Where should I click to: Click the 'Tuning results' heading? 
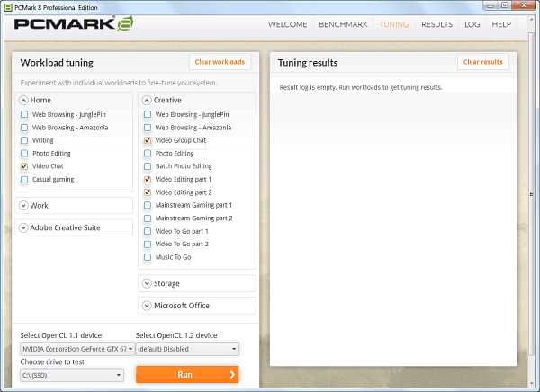click(x=308, y=63)
